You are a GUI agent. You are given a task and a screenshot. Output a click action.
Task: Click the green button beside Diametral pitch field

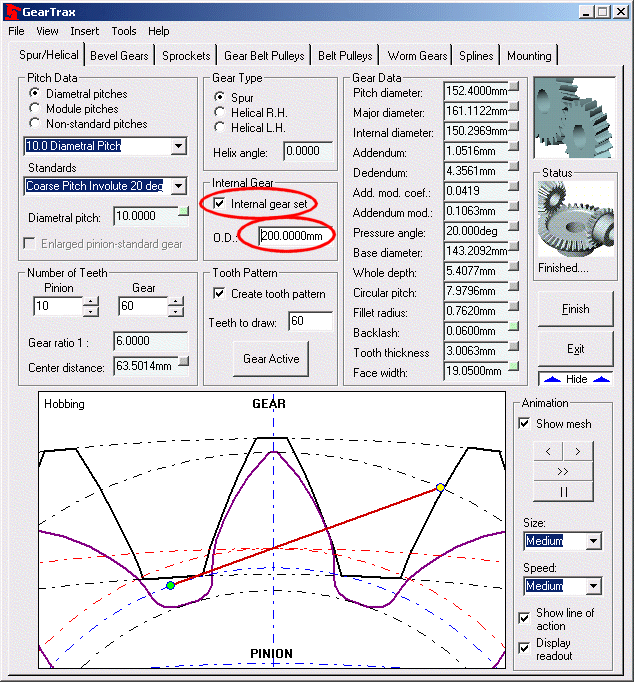click(x=184, y=211)
